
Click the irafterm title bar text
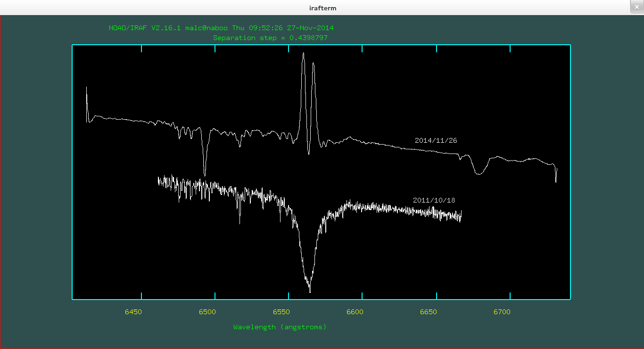[322, 8]
